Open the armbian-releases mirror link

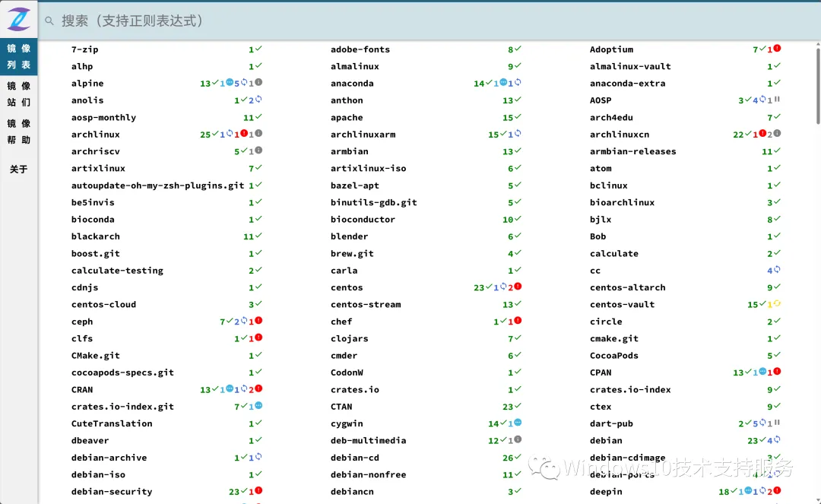633,151
